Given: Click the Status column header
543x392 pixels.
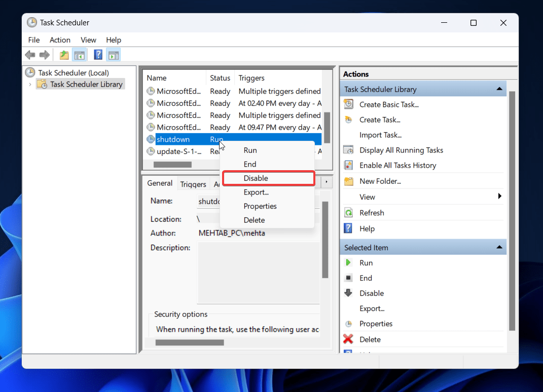Looking at the screenshot, I should point(220,78).
